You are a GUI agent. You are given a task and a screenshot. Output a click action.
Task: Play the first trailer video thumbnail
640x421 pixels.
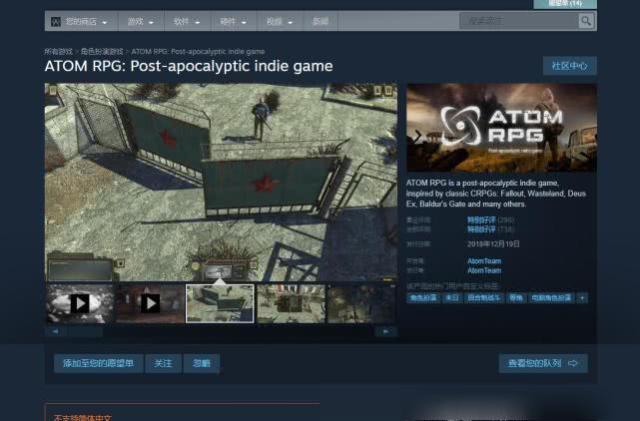(x=80, y=303)
